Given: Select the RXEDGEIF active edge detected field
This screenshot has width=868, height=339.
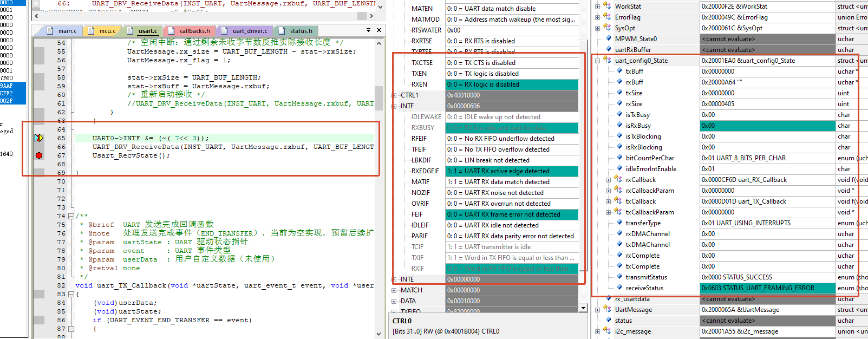Looking at the screenshot, I should [512, 171].
